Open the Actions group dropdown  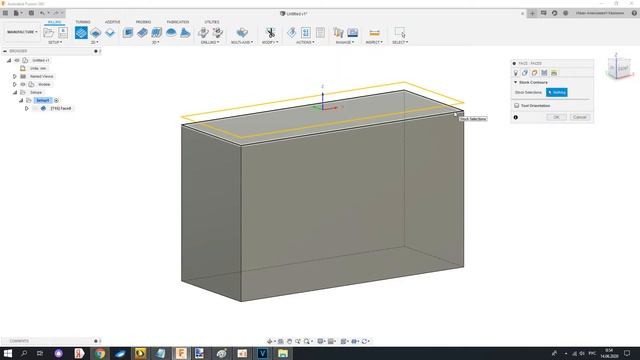[305, 42]
